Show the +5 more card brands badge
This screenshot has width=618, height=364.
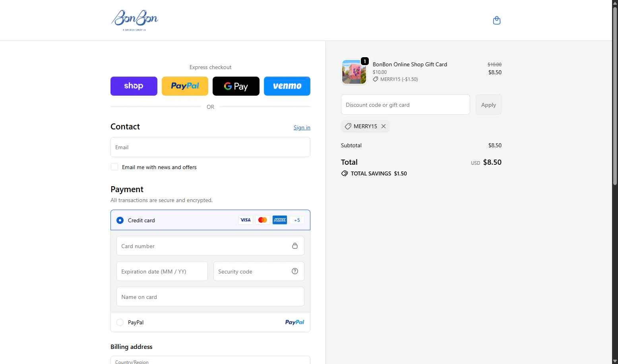tap(297, 220)
